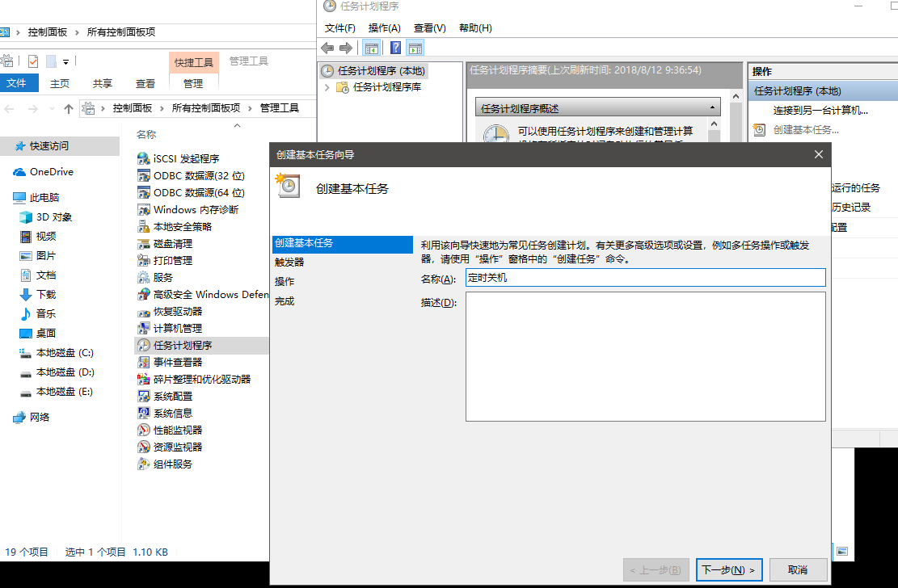Image resolution: width=898 pixels, height=588 pixels.
Task: Click the Back arrow in Task Scheduler toolbar
Action: click(x=327, y=48)
